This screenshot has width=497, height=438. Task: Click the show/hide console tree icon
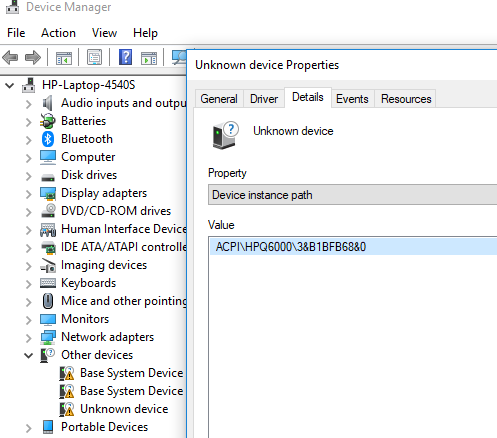coord(64,58)
